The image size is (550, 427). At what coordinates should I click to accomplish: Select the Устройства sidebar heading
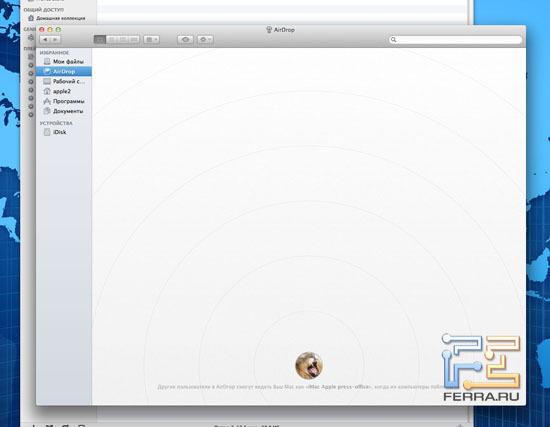[x=56, y=123]
